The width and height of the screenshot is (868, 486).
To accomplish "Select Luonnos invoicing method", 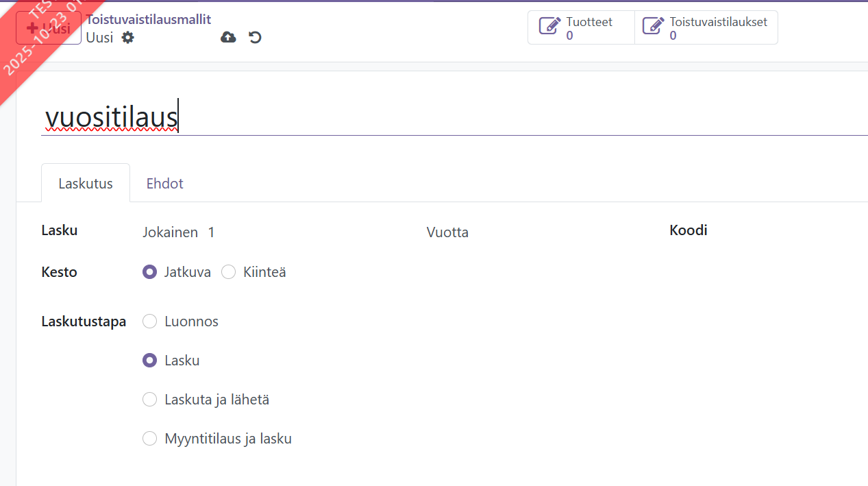I will (150, 321).
